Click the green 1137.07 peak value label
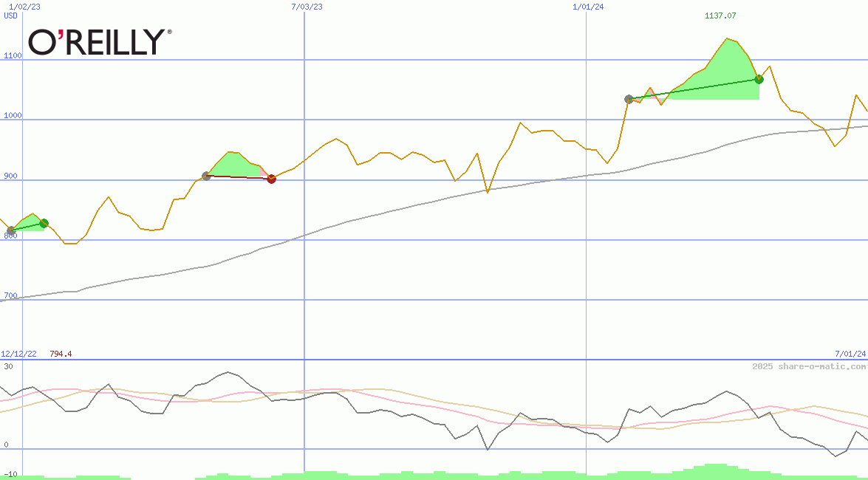This screenshot has width=868, height=480. click(719, 15)
